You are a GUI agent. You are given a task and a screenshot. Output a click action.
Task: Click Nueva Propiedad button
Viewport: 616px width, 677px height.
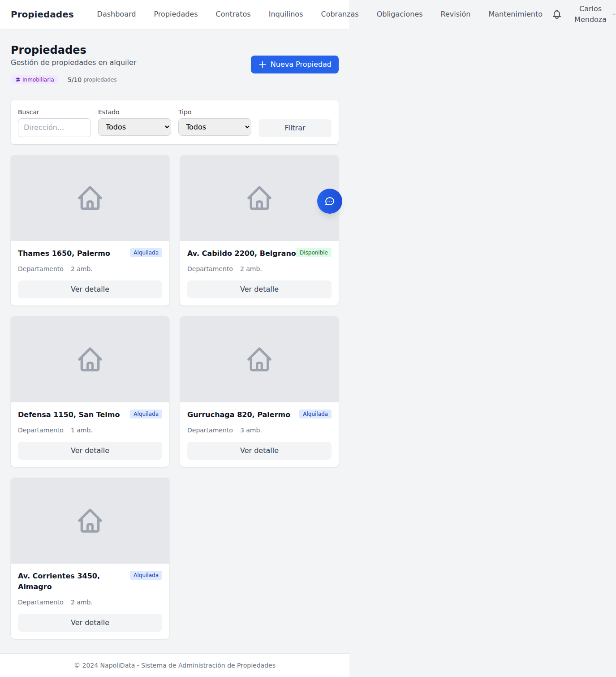coord(294,65)
